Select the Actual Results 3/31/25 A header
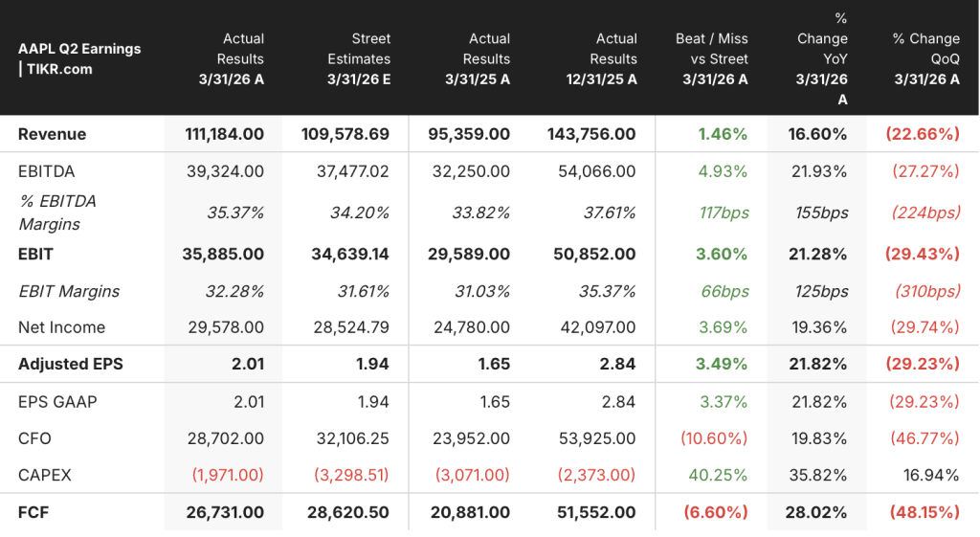The width and height of the screenshot is (980, 537). click(x=478, y=58)
